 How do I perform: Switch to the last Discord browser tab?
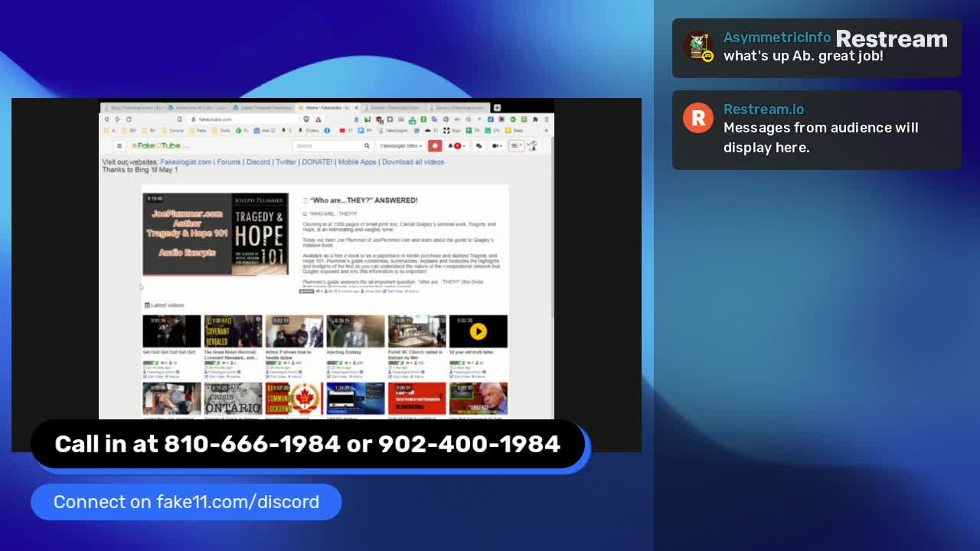[x=458, y=107]
